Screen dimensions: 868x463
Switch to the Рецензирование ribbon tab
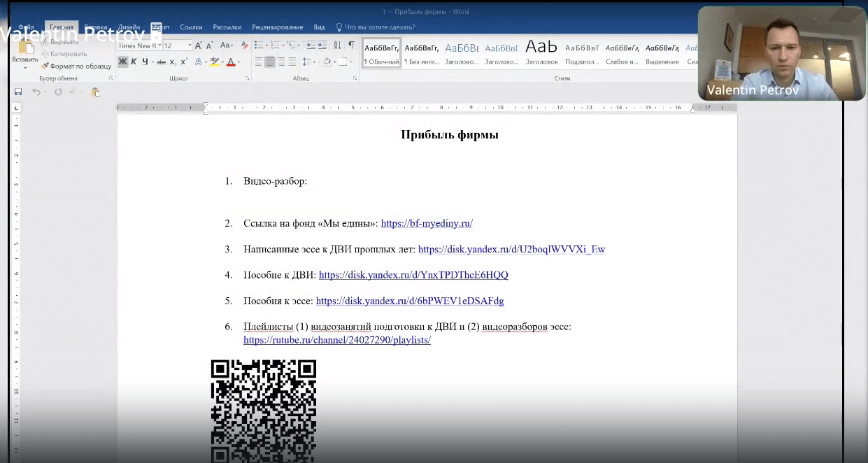click(277, 27)
